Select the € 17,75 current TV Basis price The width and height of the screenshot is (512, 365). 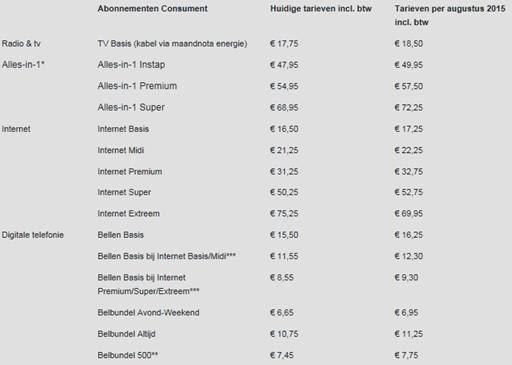[x=284, y=44]
